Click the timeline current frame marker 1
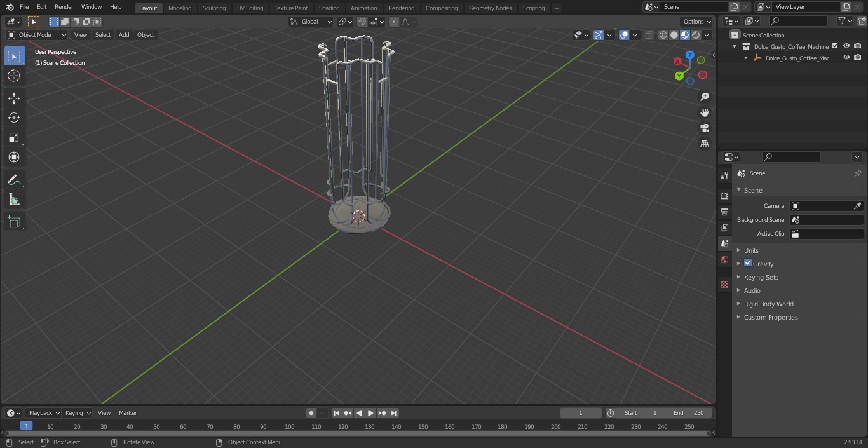This screenshot has width=868, height=448. [x=26, y=426]
